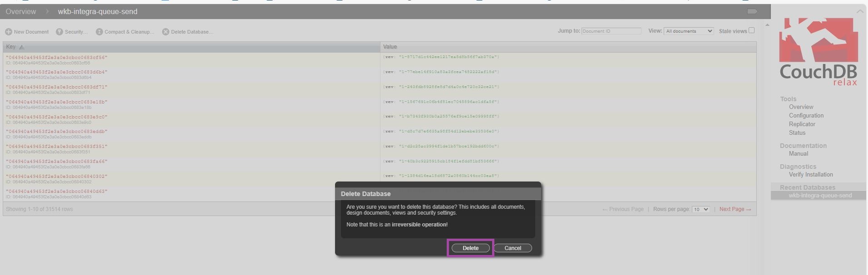Click the wkb-integra-queue-send breadcrumb title
This screenshot has width=868, height=275.
click(98, 12)
